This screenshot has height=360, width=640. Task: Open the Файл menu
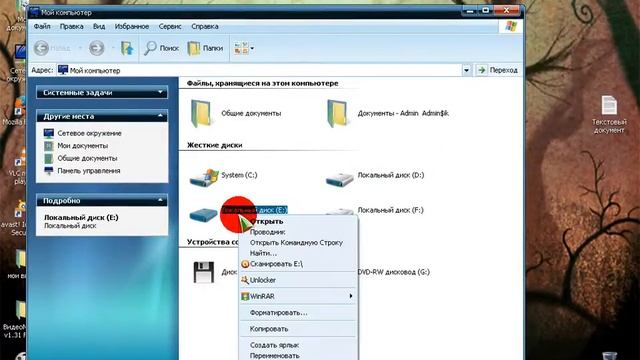[42, 26]
